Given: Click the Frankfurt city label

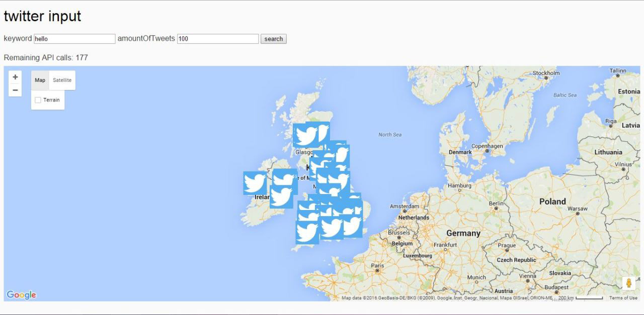Looking at the screenshot, I should pos(445,245).
